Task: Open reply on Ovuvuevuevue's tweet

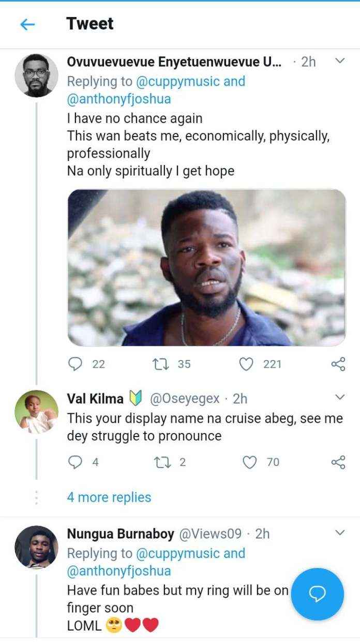Action: pyautogui.click(x=76, y=364)
